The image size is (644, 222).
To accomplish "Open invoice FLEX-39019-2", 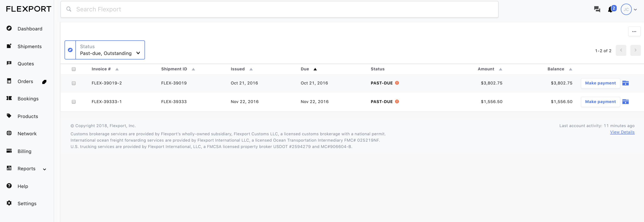I will (107, 83).
